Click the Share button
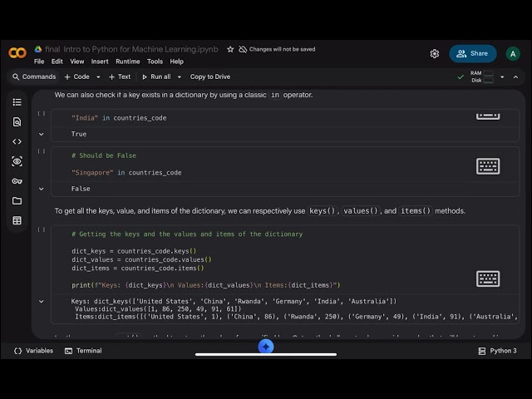 click(473, 53)
